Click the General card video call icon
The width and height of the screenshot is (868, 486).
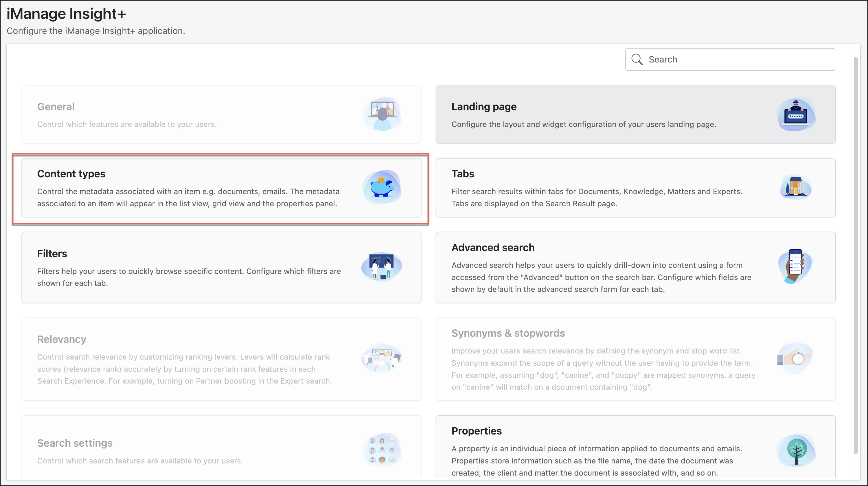tap(382, 115)
